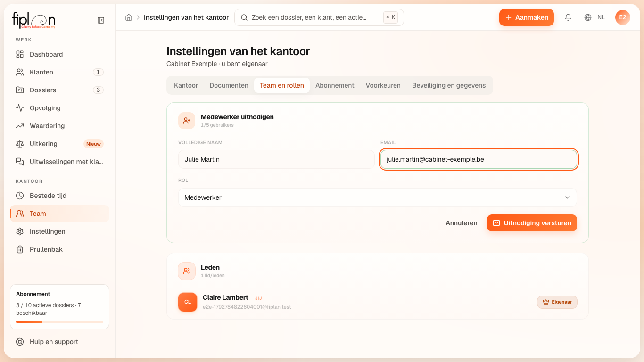This screenshot has width=644, height=362.
Task: Click Uitnodiging versturen button
Action: coord(532,223)
